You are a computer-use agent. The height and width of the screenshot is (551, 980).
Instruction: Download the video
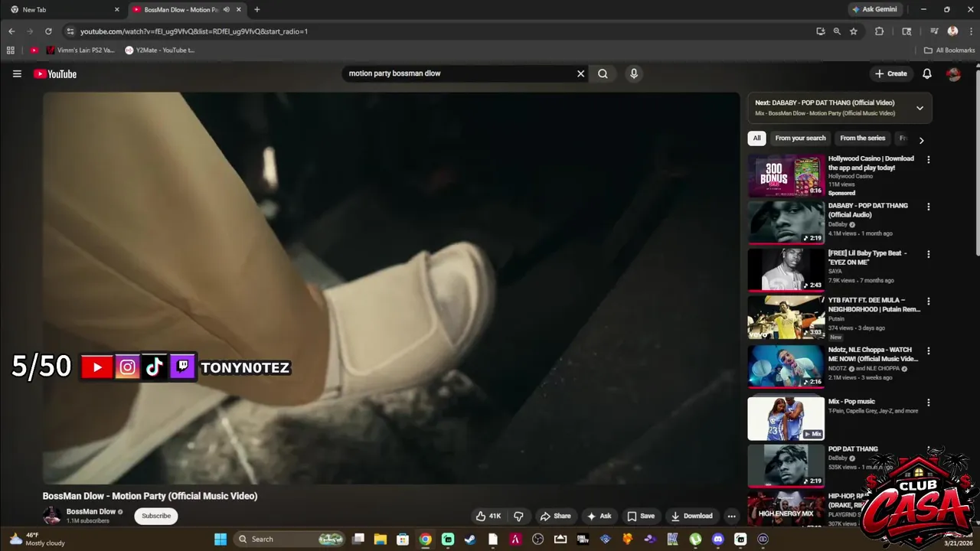tap(691, 516)
